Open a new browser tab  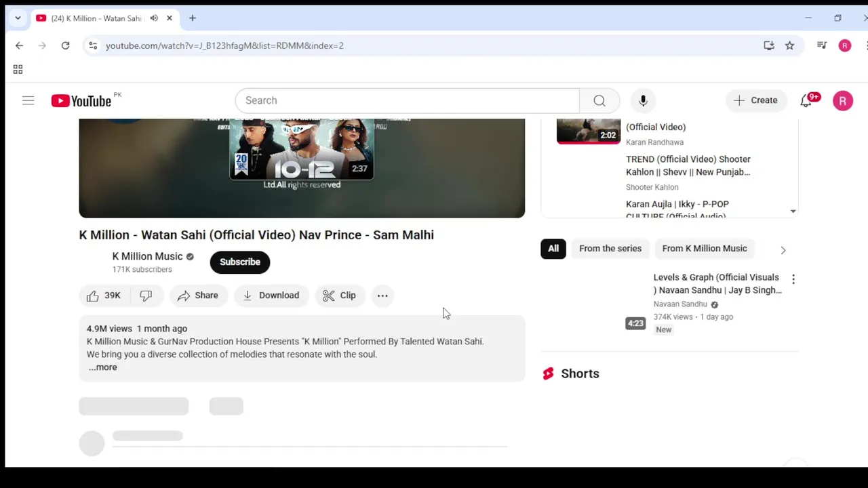point(193,18)
